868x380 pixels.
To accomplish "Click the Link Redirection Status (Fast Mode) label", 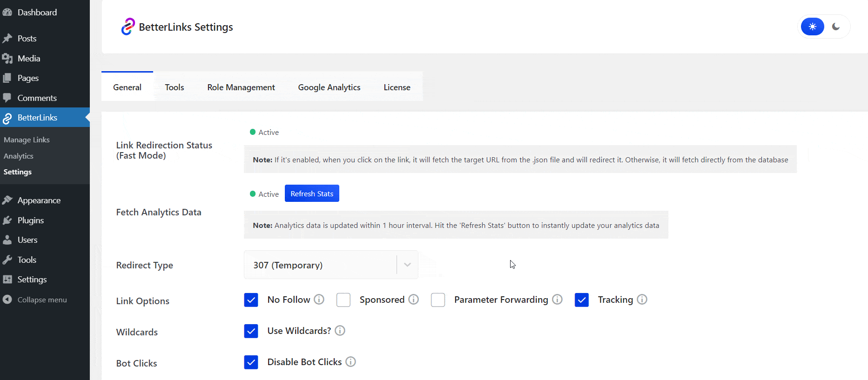I will [164, 150].
